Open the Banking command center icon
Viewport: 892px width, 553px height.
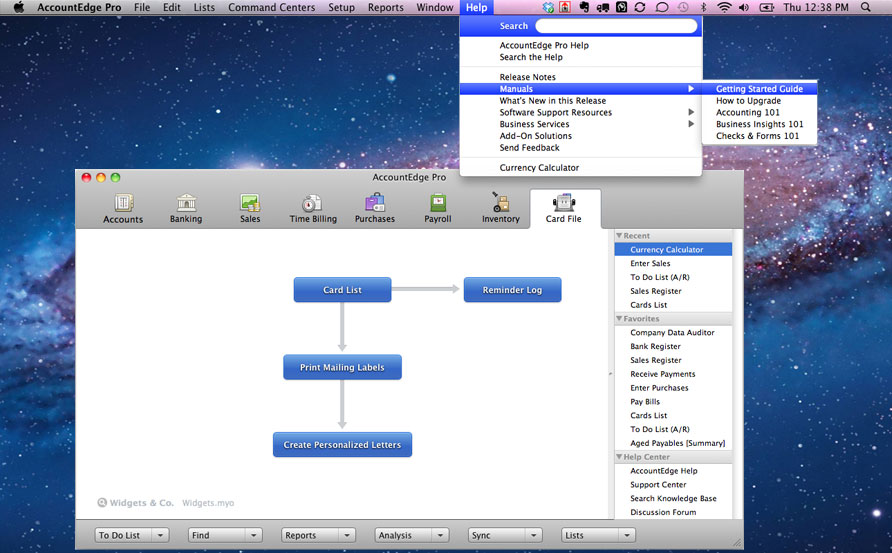tap(186, 203)
